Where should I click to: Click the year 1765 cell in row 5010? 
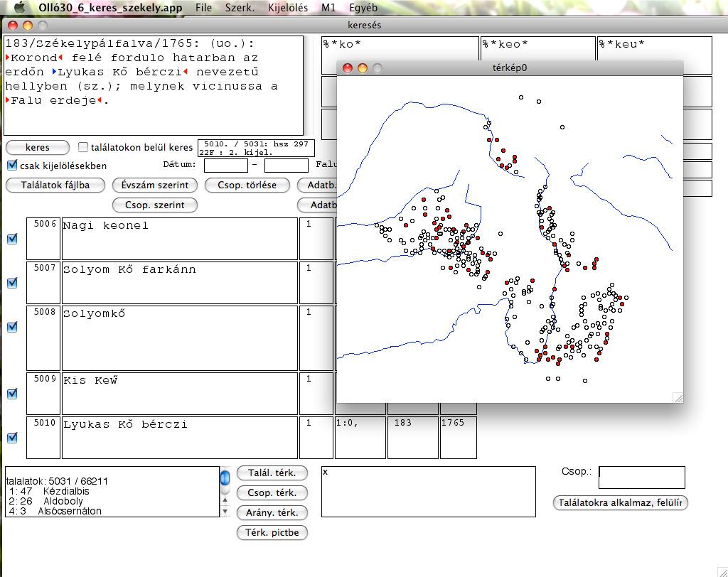pyautogui.click(x=459, y=438)
